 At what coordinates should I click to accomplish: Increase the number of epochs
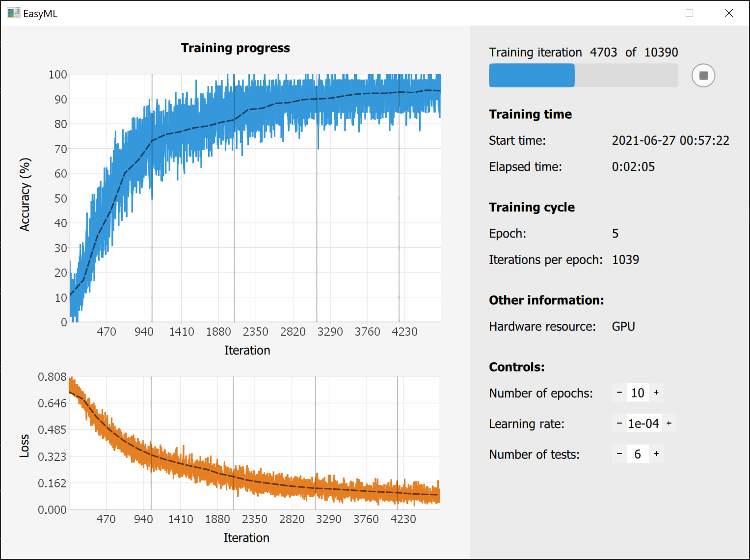click(x=656, y=393)
